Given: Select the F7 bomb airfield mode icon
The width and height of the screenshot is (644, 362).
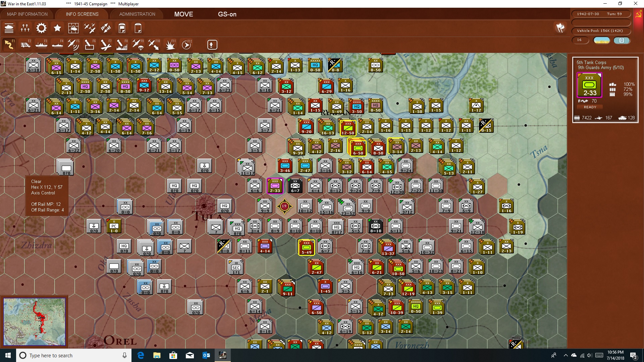Looking at the screenshot, I should (x=106, y=45).
